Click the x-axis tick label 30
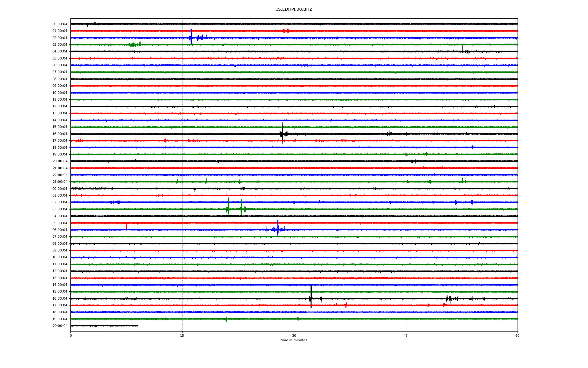The image size is (588, 368). click(294, 335)
